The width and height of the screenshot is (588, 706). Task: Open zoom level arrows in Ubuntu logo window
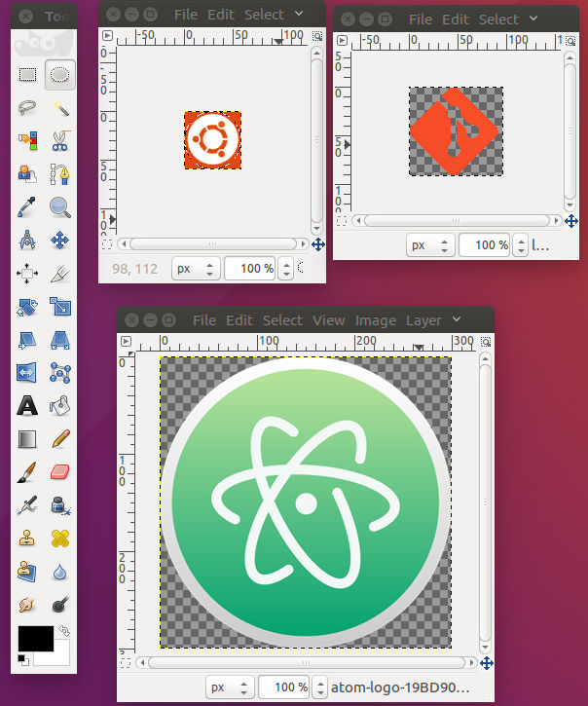285,269
